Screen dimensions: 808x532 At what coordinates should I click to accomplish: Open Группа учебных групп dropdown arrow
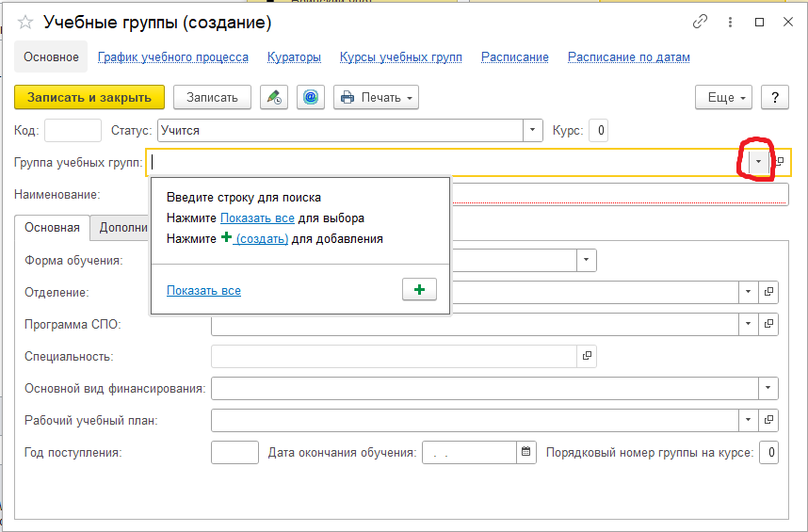(759, 162)
